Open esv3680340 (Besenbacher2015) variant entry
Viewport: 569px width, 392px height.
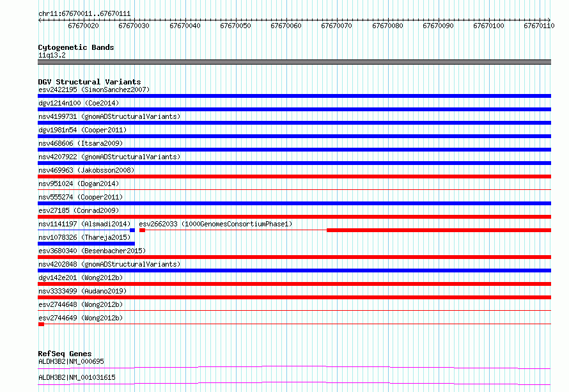[92, 251]
